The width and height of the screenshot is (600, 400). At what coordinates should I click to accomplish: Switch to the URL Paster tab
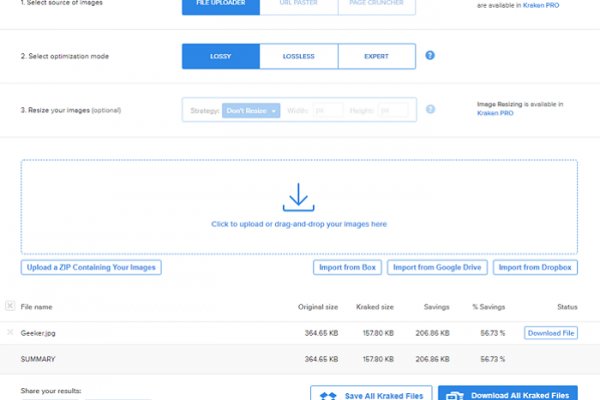click(298, 4)
